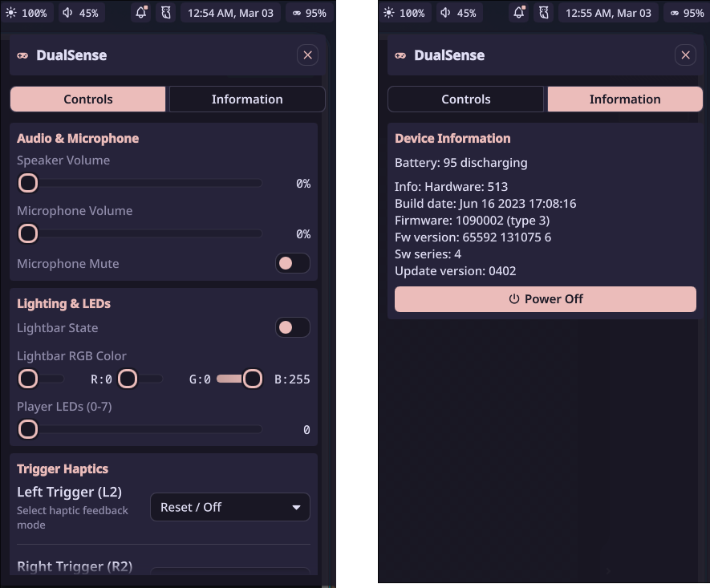Toggle the Microphone Mute switch
The image size is (710, 588).
[293, 263]
